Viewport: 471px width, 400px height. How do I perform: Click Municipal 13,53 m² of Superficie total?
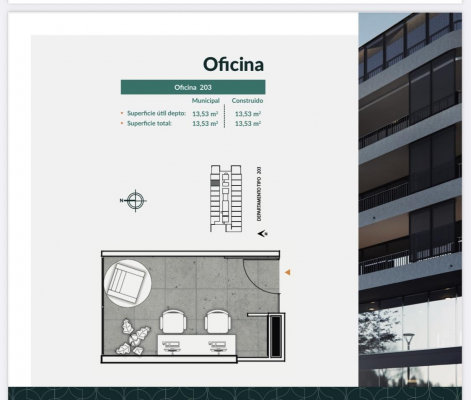click(x=205, y=124)
